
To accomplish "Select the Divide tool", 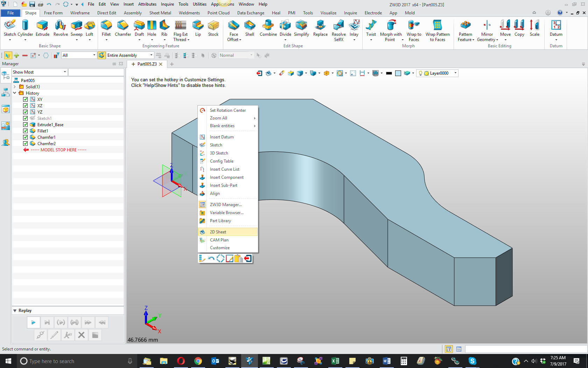I will pyautogui.click(x=285, y=28).
